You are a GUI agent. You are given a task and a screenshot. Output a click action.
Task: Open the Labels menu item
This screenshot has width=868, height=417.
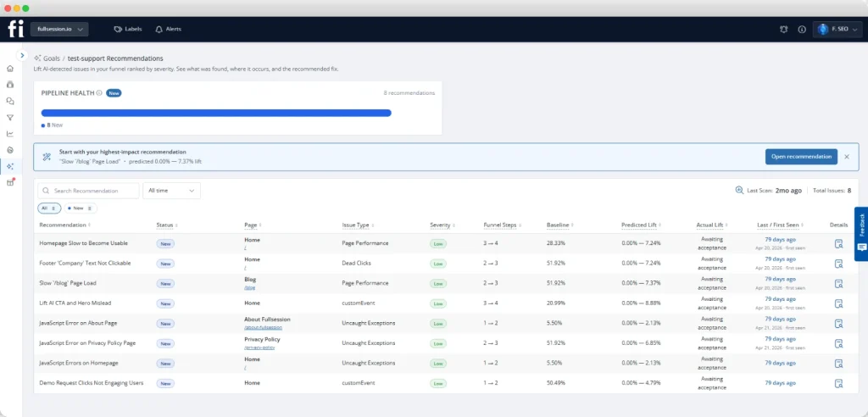tap(128, 29)
